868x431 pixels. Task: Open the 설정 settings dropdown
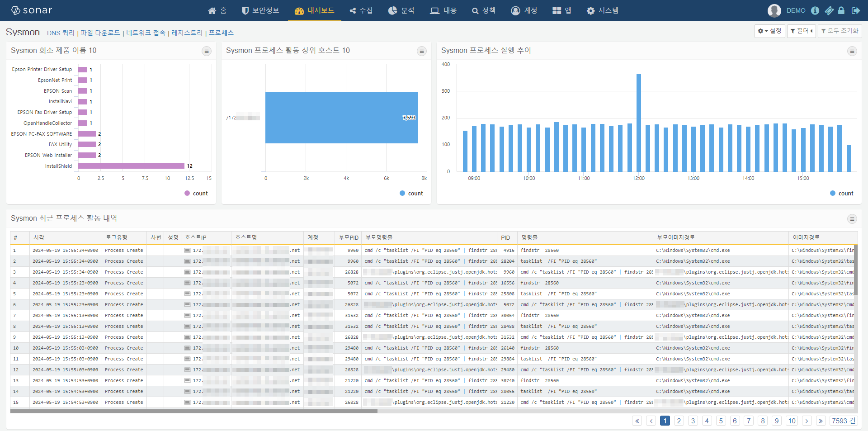[x=769, y=31]
